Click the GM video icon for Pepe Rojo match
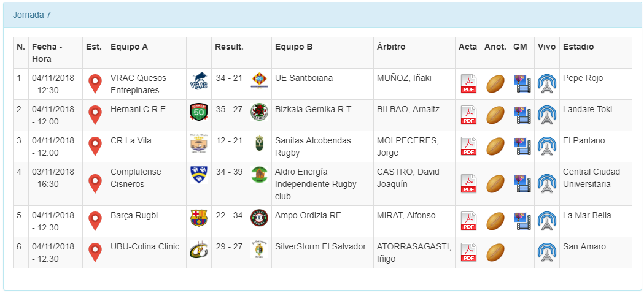The image size is (644, 293). [522, 84]
